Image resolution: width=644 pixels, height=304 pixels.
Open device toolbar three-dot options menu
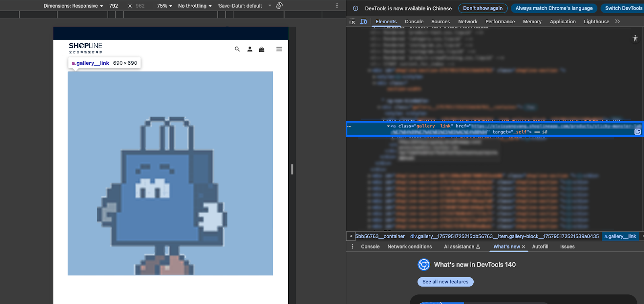click(x=337, y=6)
